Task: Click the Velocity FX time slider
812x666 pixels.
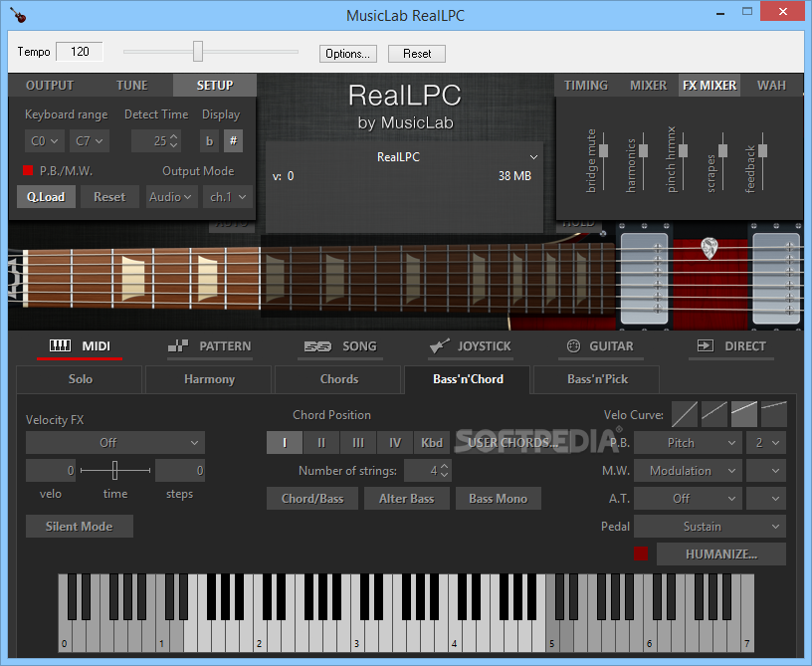Action: (115, 470)
